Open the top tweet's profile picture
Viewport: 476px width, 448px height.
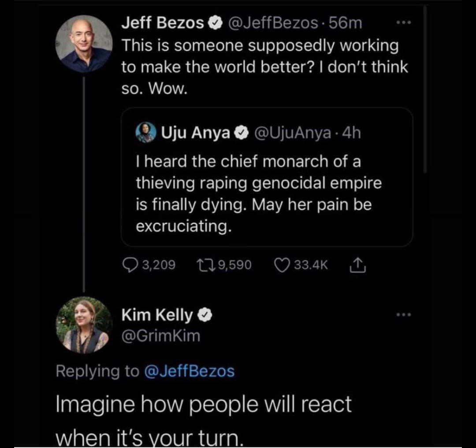(x=84, y=43)
